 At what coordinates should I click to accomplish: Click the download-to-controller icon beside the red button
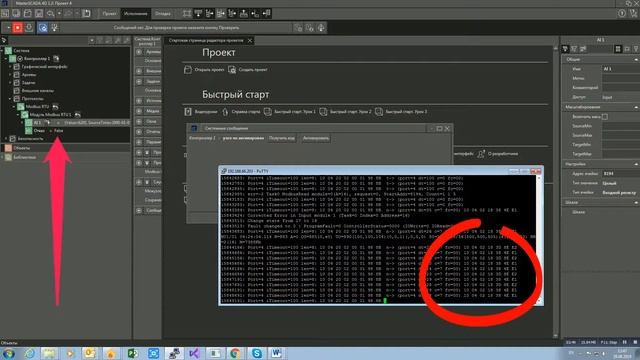(x=29, y=28)
